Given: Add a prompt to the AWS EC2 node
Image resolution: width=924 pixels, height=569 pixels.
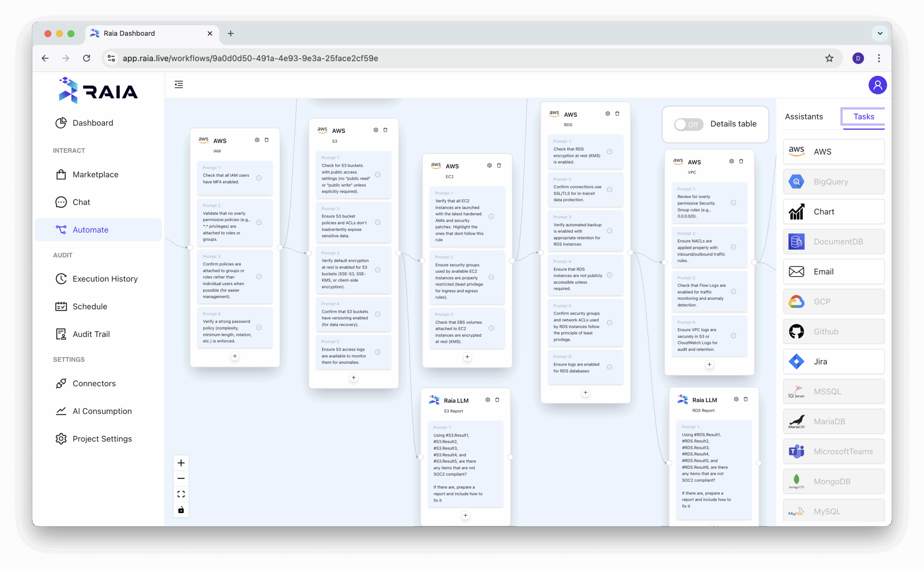Looking at the screenshot, I should (467, 357).
